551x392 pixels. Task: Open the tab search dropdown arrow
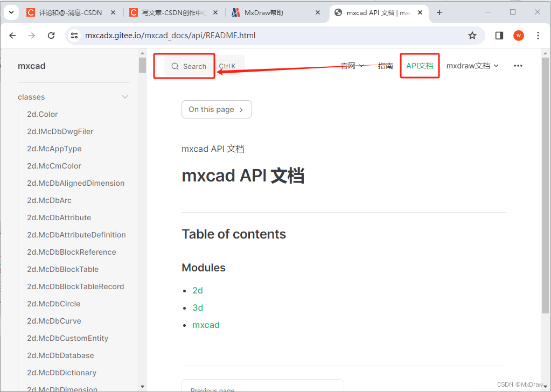pos(11,12)
